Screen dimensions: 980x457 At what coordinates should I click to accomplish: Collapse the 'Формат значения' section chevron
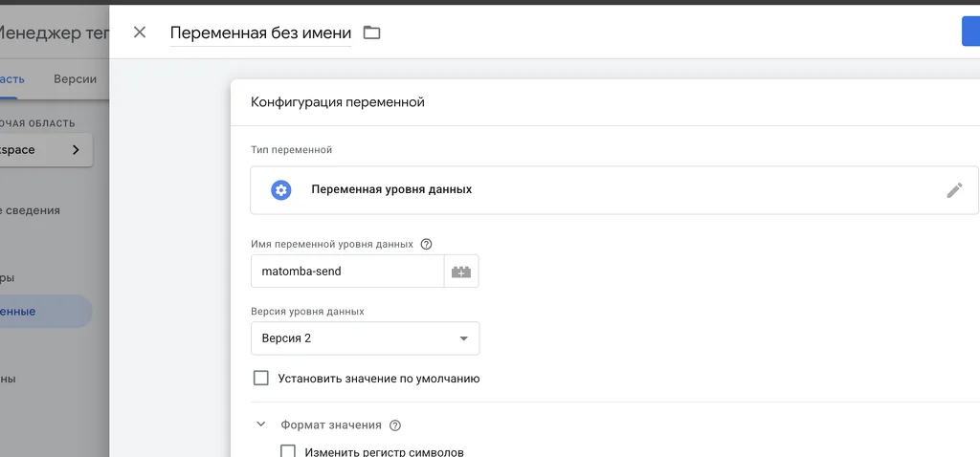(260, 424)
